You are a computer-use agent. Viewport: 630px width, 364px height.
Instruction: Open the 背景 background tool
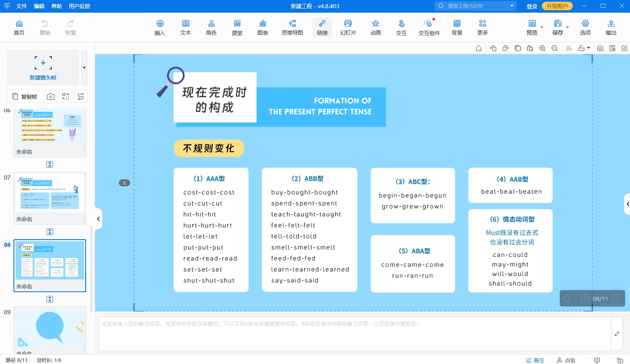point(457,27)
